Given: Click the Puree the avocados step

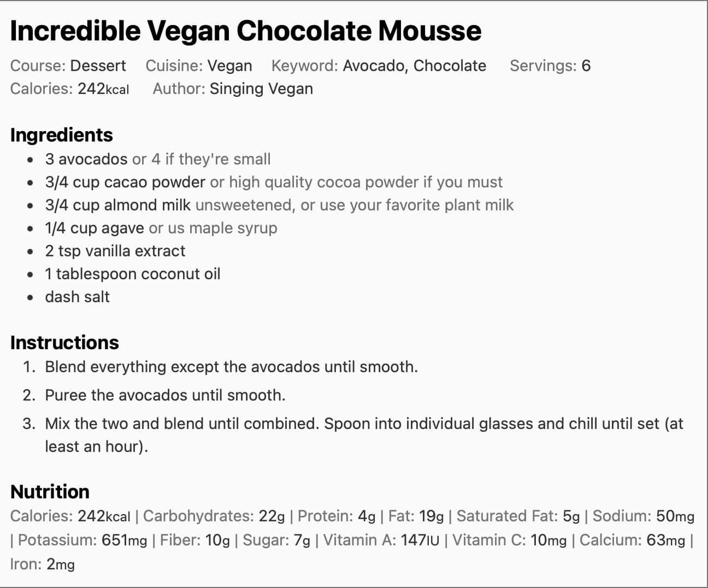Looking at the screenshot, I should [x=165, y=395].
